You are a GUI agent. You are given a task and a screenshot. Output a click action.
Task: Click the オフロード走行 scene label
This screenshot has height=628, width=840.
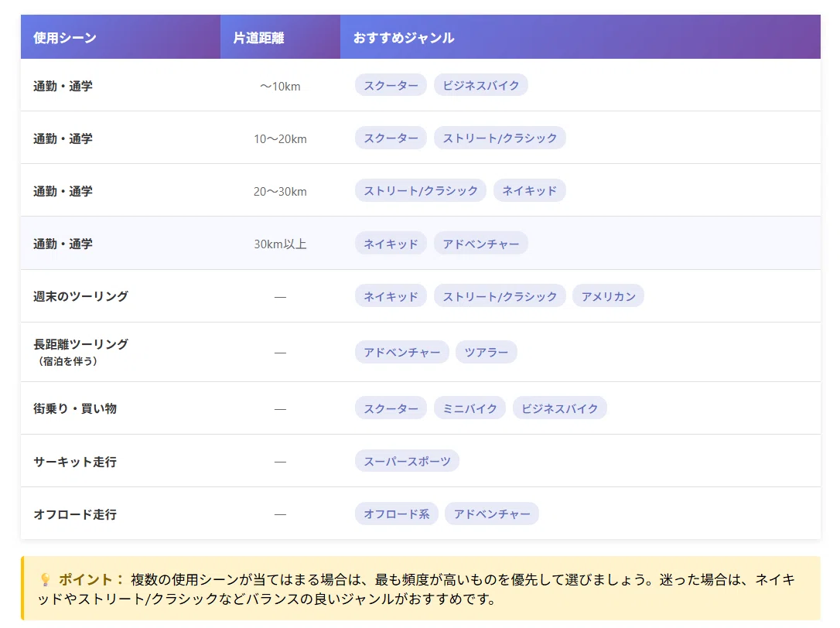pyautogui.click(x=75, y=514)
